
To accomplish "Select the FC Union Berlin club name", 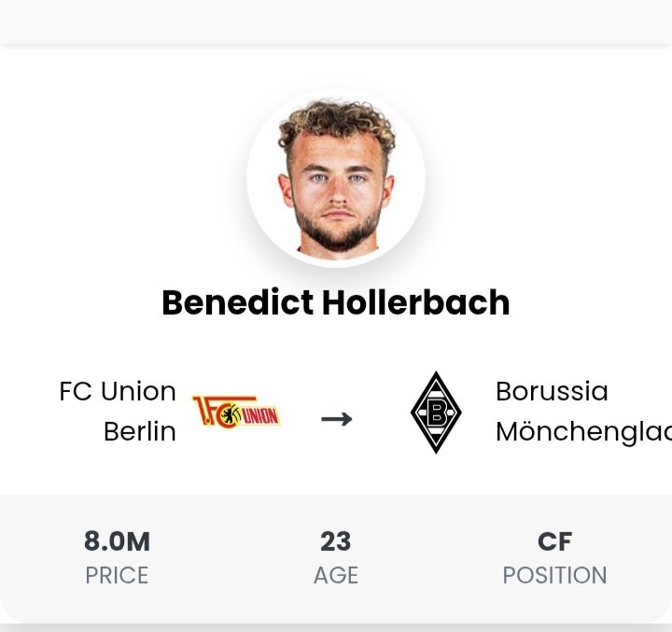I will (x=118, y=411).
